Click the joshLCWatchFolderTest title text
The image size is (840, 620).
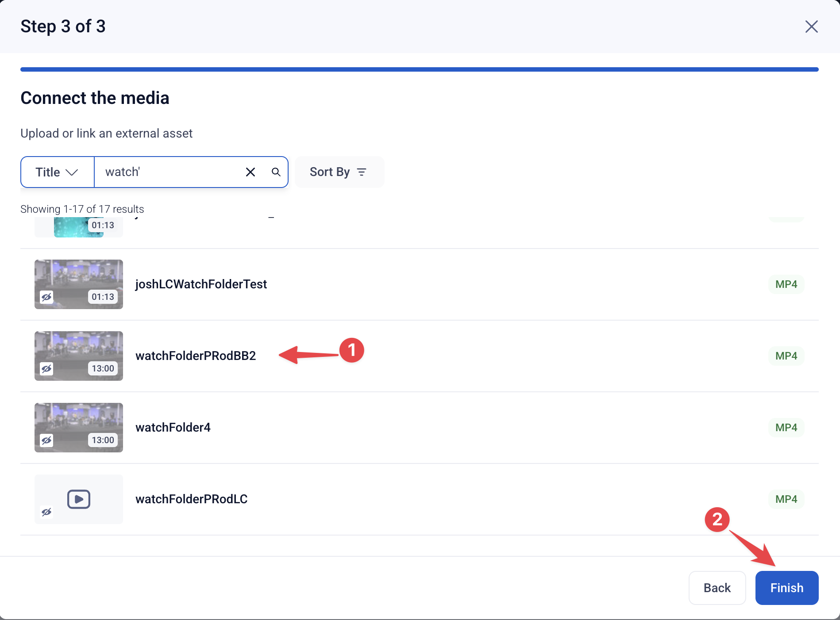(x=201, y=284)
